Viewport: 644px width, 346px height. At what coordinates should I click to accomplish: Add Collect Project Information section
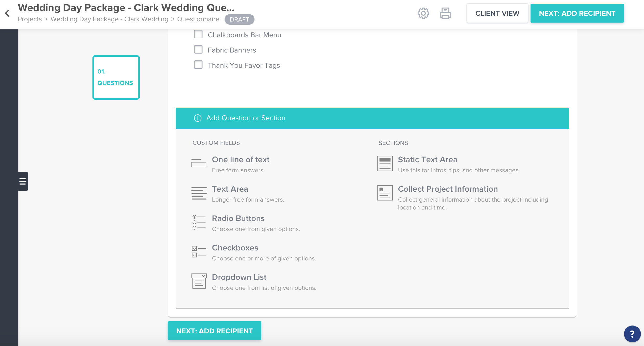point(448,189)
